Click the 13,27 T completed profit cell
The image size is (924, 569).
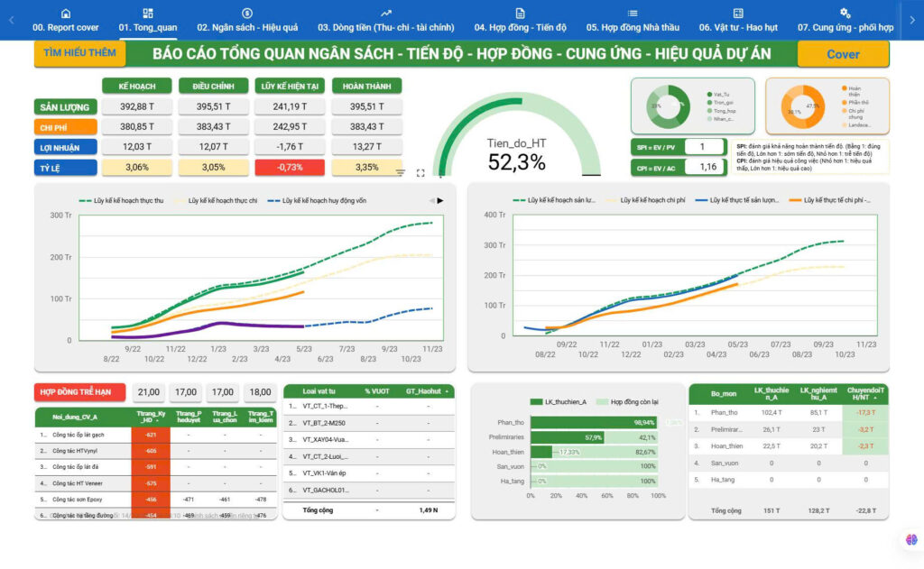click(366, 147)
